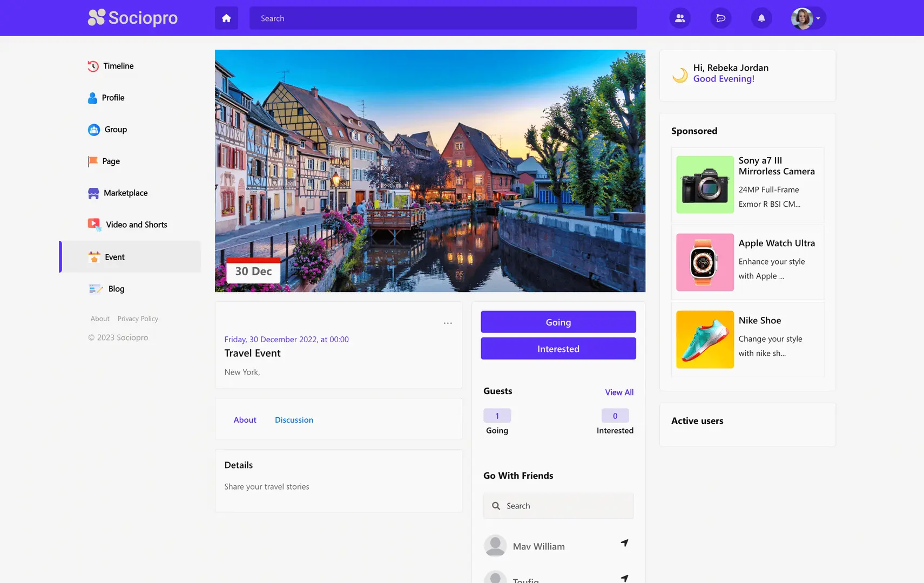The height and width of the screenshot is (583, 924).
Task: Open the event three-dot options menu
Action: [448, 323]
